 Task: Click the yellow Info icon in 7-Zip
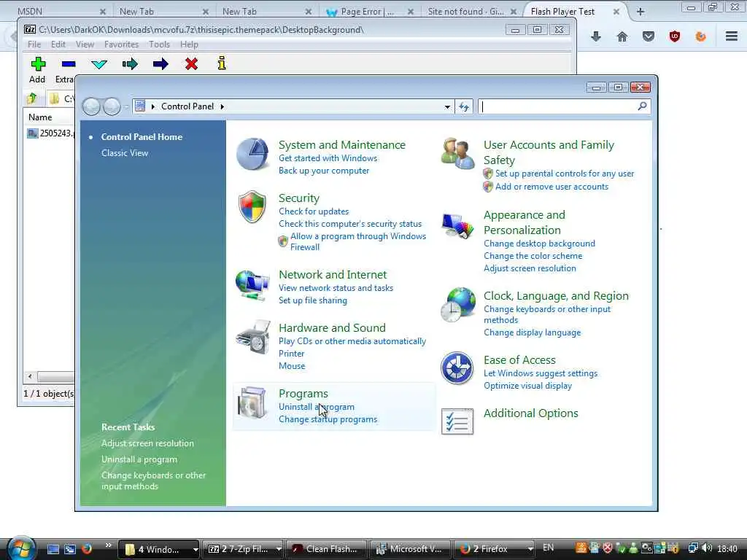click(222, 63)
